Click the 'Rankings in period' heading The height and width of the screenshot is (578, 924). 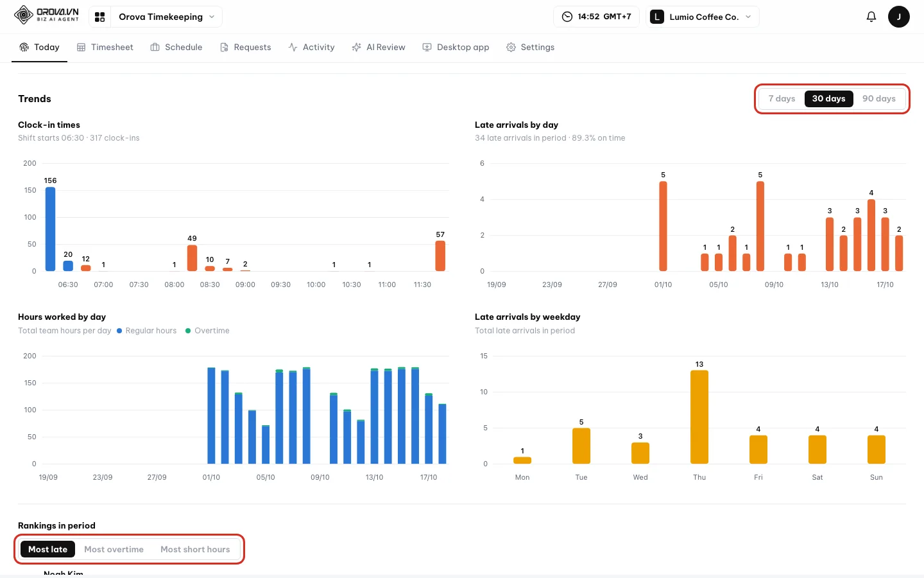coord(56,526)
